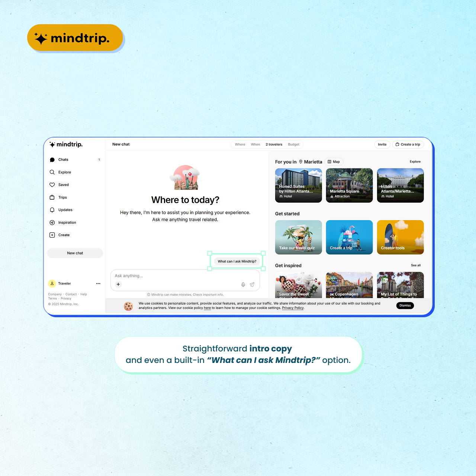
Task: Go to Trips in the sidebar
Action: coord(75,197)
